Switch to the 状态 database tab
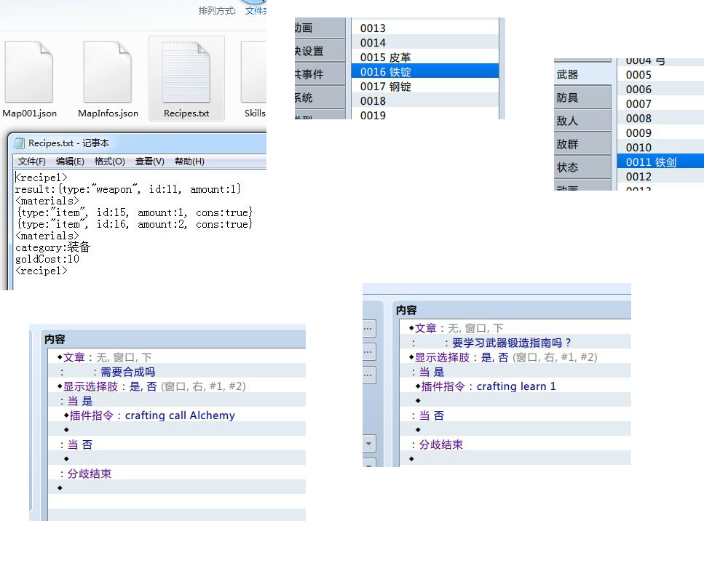Image resolution: width=728 pixels, height=582 pixels. point(582,167)
